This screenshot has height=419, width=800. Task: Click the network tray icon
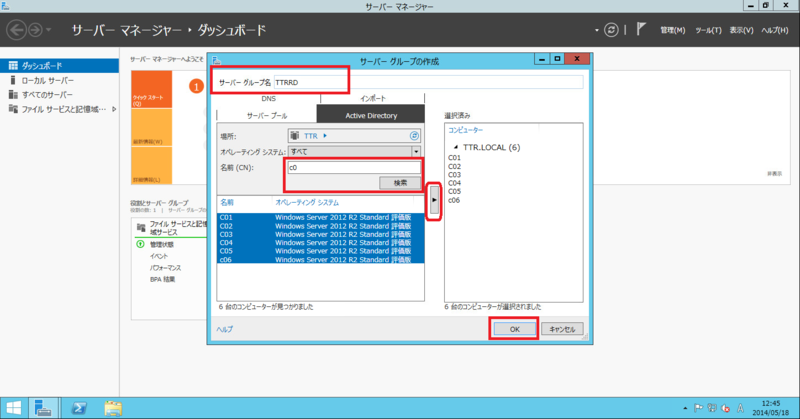click(712, 408)
